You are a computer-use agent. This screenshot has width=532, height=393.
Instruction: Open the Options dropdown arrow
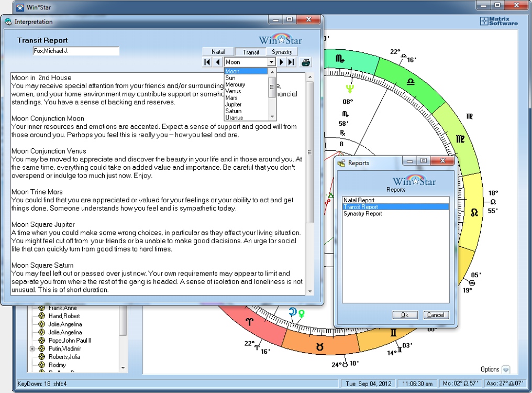(505, 369)
